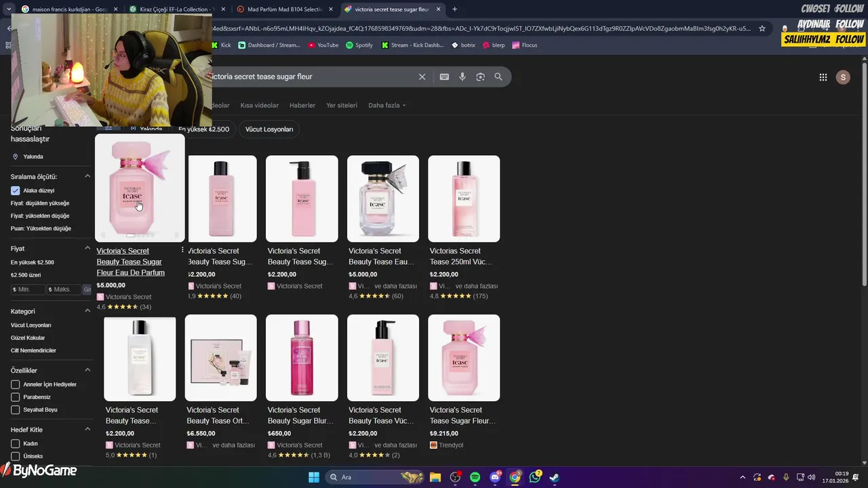Open Discord from the taskbar
868x488 pixels.
point(495,477)
